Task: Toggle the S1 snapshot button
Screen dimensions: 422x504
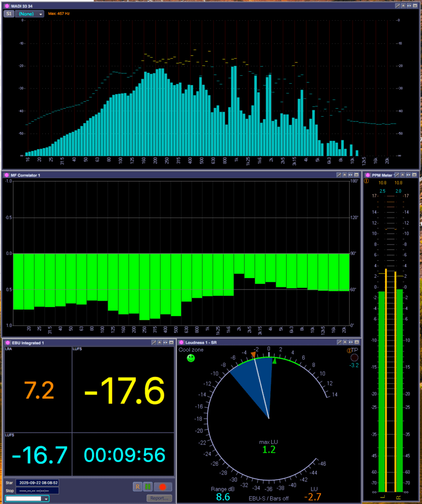Action: coord(9,14)
